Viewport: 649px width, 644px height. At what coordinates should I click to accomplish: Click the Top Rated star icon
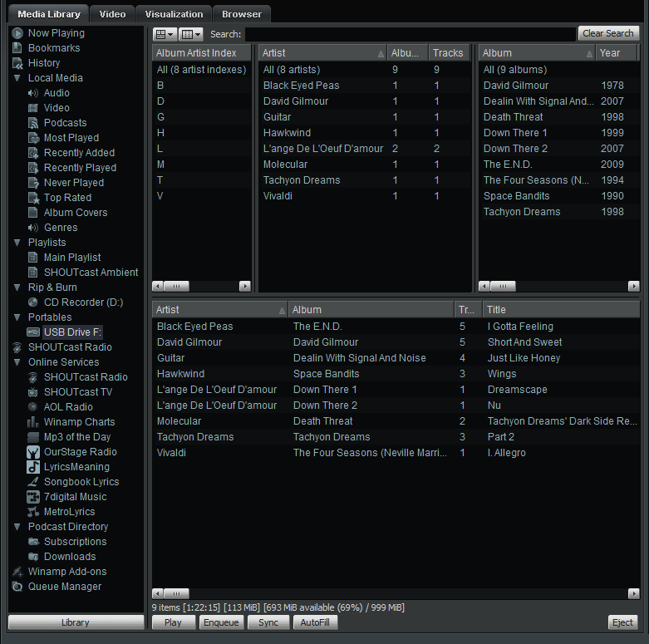click(x=33, y=198)
